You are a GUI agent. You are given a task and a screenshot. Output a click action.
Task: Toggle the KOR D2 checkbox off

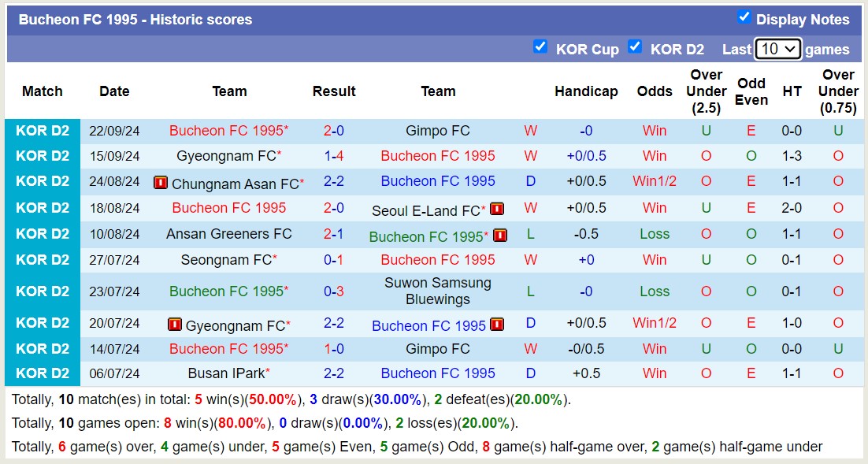coord(635,47)
